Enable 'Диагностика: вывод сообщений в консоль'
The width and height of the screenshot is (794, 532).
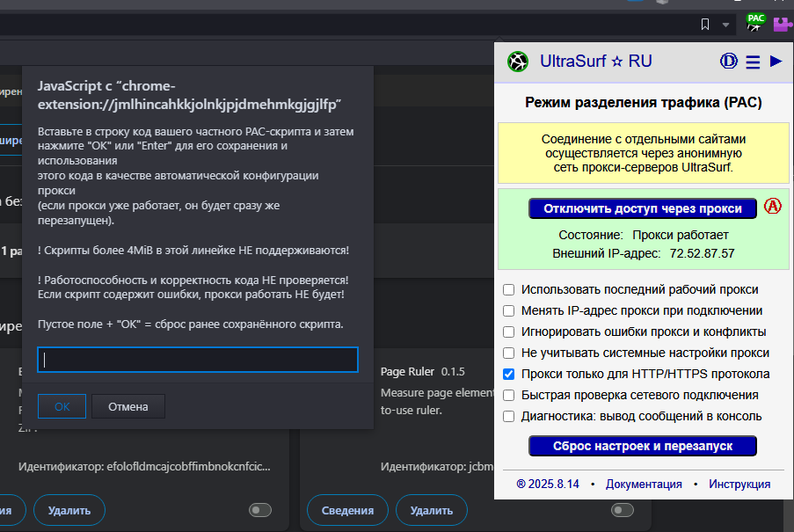[x=508, y=417]
